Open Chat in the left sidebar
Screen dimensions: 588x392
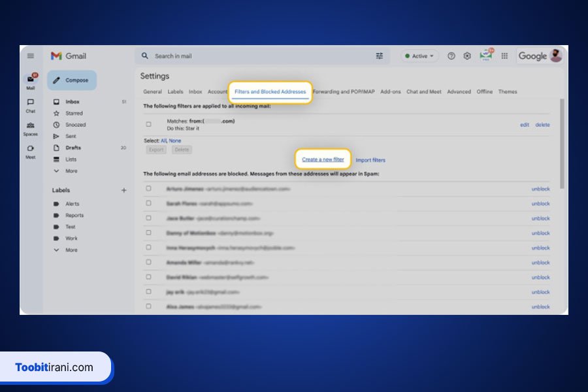[31, 105]
